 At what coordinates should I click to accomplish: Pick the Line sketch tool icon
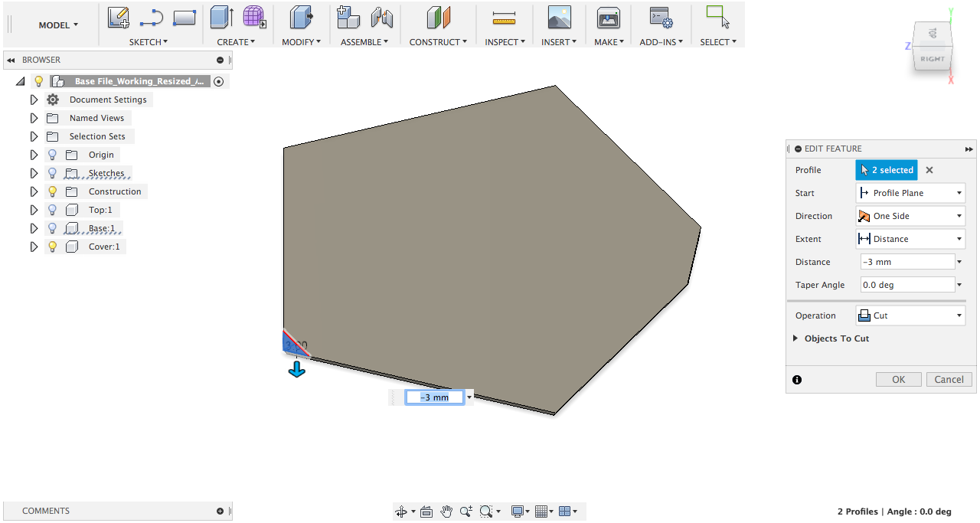tap(152, 18)
